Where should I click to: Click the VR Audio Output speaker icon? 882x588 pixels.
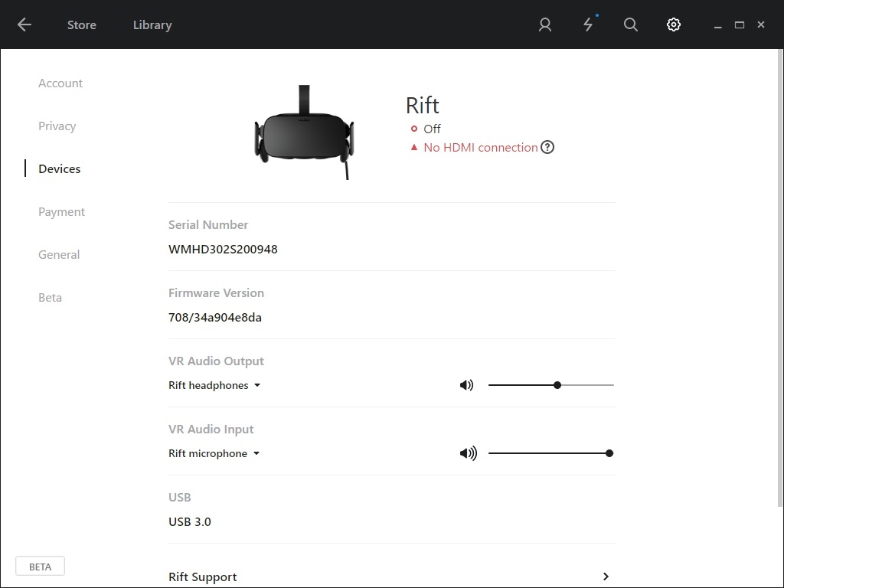click(466, 385)
